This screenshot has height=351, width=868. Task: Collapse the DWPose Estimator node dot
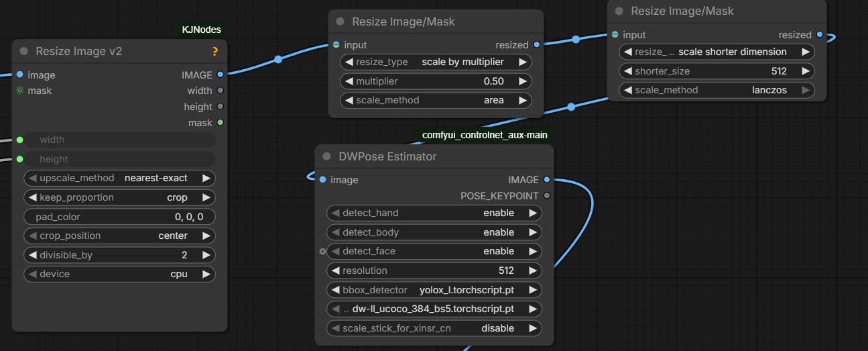327,156
